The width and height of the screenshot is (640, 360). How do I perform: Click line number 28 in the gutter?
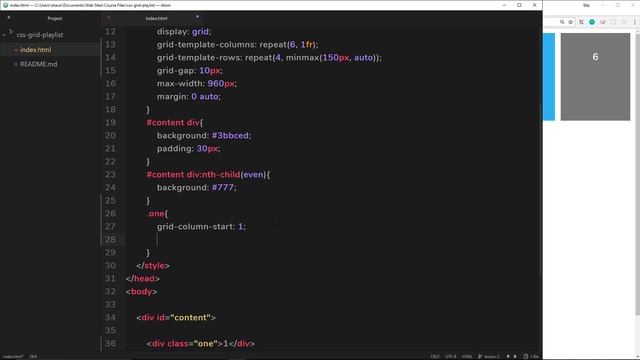(110, 239)
